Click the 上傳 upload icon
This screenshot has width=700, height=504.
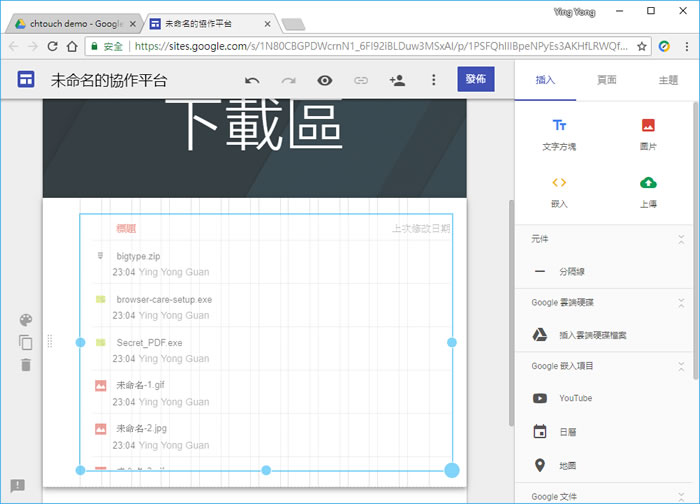point(648,190)
